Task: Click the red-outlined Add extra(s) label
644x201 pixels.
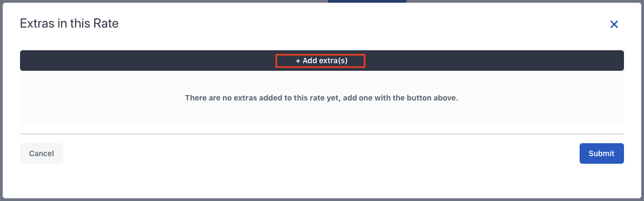Action: point(320,61)
